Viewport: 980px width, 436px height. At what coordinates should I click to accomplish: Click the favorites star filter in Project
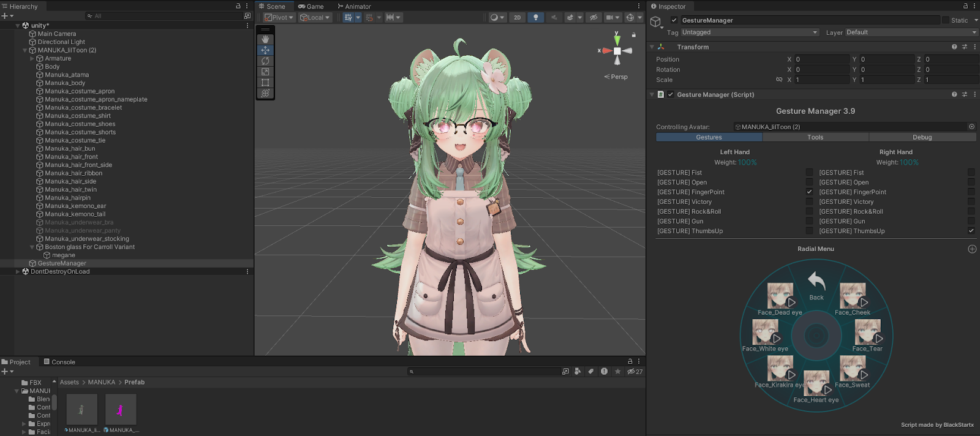(x=617, y=372)
